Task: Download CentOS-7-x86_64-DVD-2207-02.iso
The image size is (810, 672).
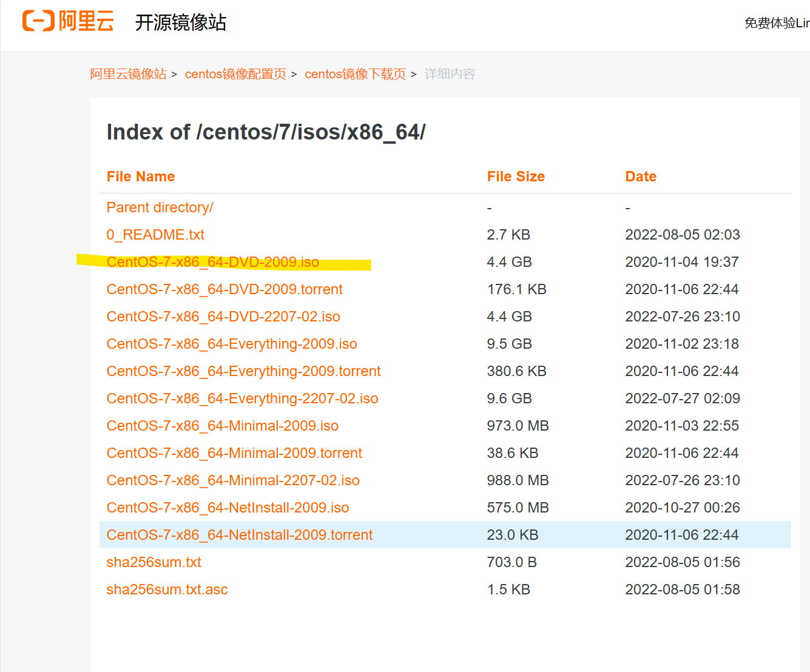Action: click(x=223, y=317)
